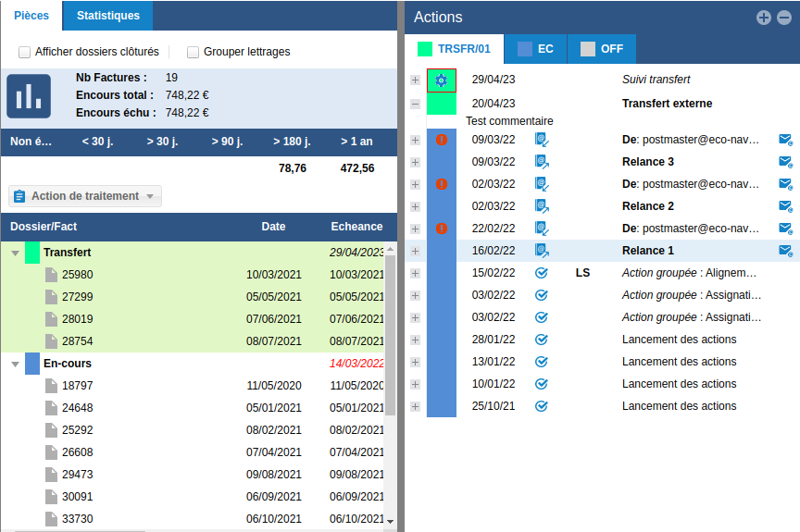The height and width of the screenshot is (532, 800).
Task: Open the mail icon on the Relance 3 row
Action: pos(785,162)
